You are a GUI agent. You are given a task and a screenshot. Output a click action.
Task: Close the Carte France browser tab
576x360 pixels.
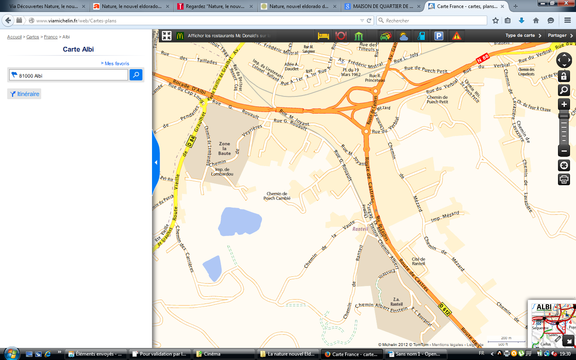(502, 6)
